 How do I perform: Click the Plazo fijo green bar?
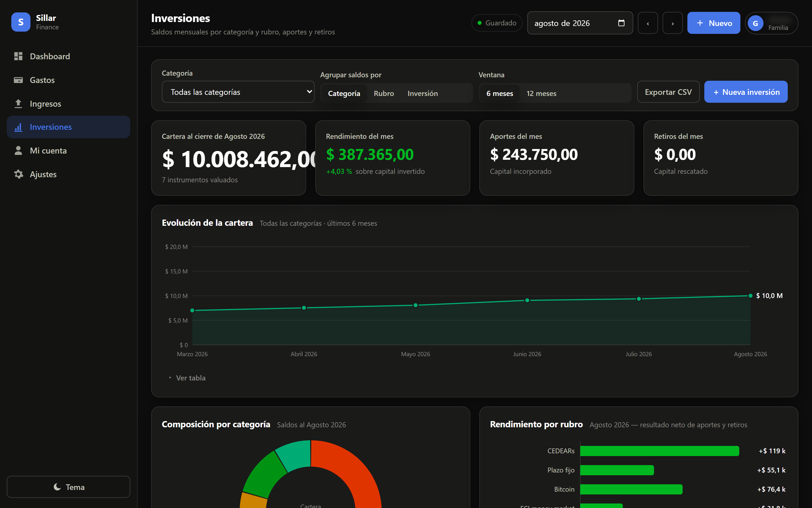point(617,470)
